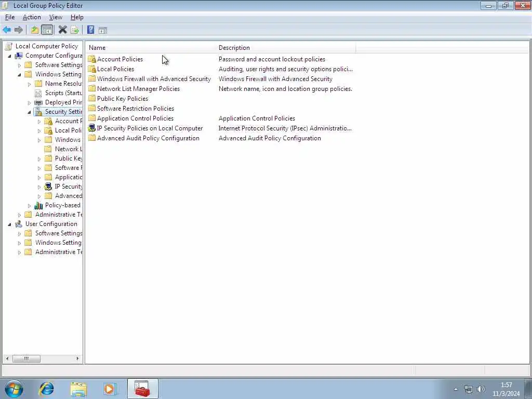Image resolution: width=532 pixels, height=399 pixels.
Task: Click the Export List toolbar icon
Action: [x=75, y=30]
